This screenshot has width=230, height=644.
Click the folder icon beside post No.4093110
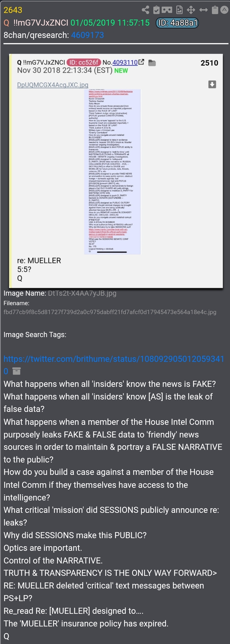pos(152,63)
